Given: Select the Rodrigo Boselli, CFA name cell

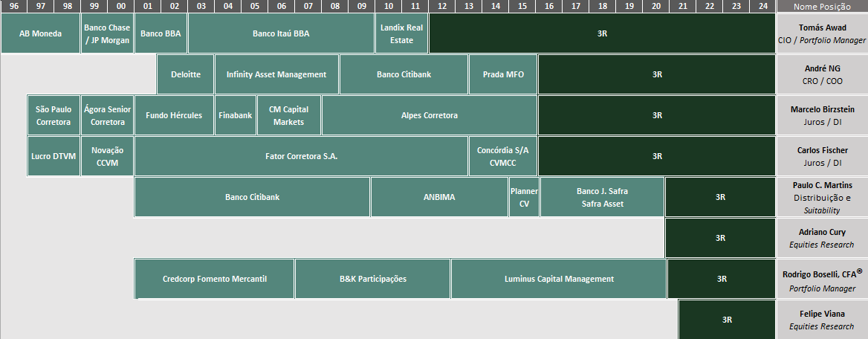Looking at the screenshot, I should (x=822, y=280).
